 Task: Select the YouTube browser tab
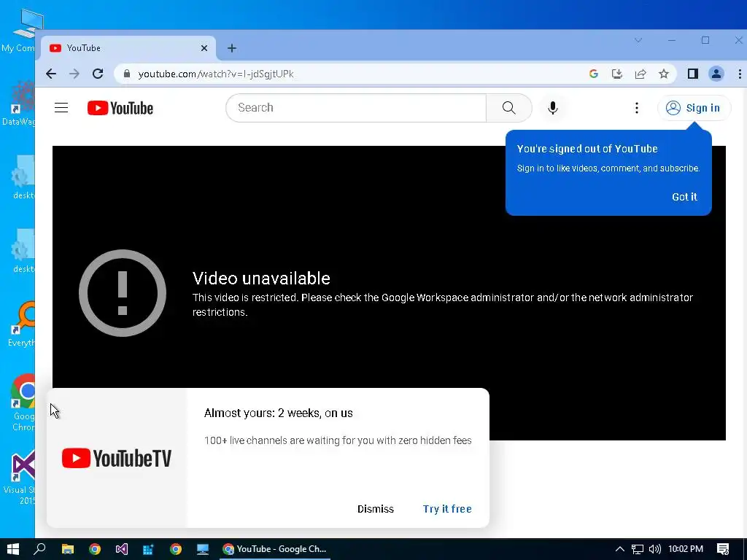click(128, 48)
